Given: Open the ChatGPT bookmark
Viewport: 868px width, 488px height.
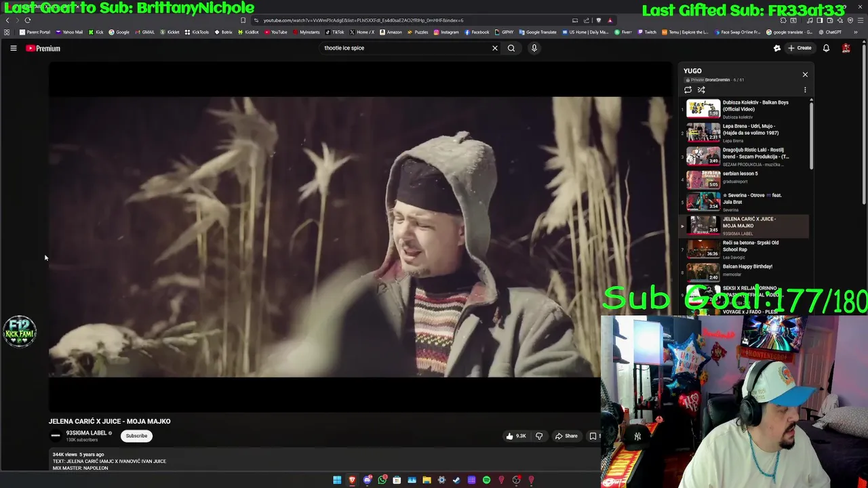Looking at the screenshot, I should click(x=829, y=32).
